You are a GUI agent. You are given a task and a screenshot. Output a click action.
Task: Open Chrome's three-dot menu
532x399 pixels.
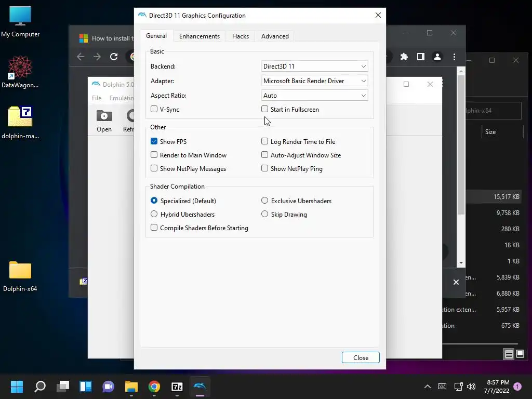pyautogui.click(x=454, y=57)
